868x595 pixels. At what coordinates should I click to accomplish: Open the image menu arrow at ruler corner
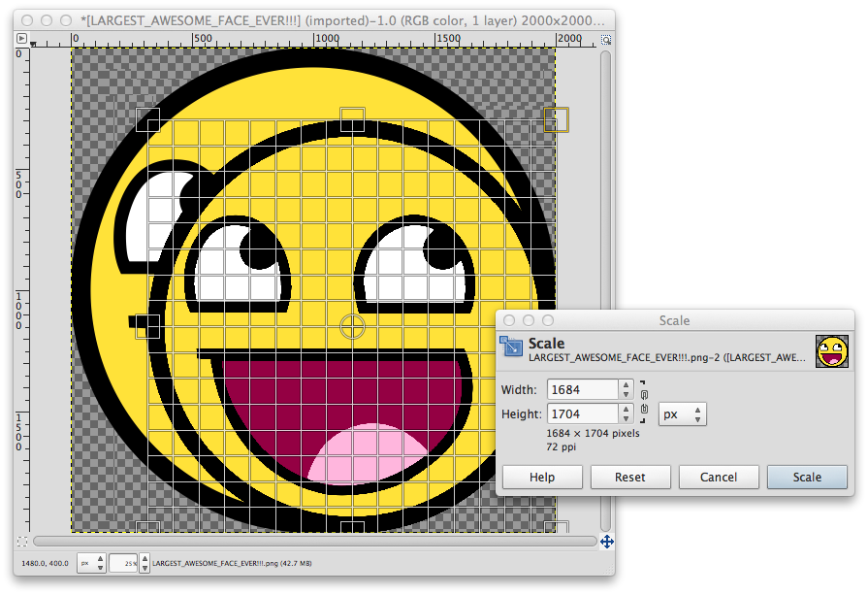pos(21,38)
